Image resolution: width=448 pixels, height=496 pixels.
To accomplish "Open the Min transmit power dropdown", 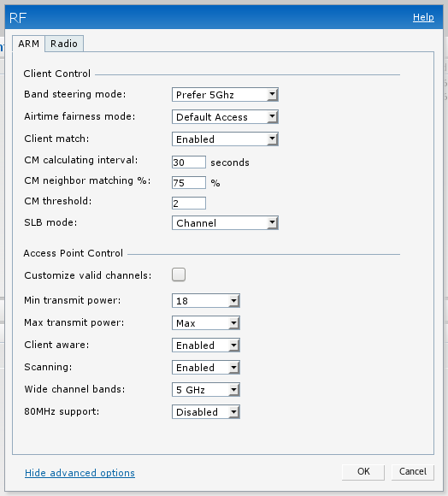I will pos(206,300).
